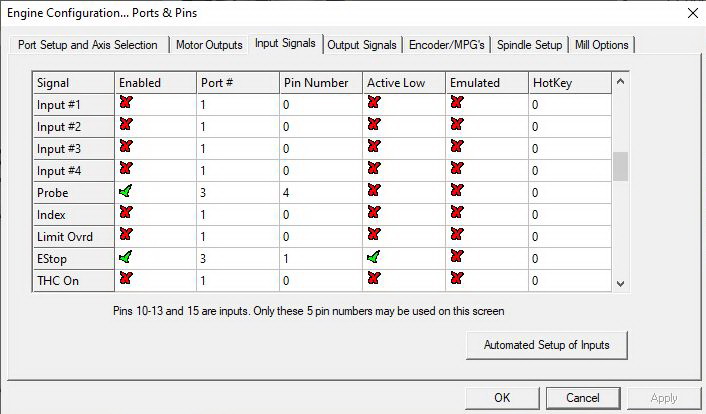706x414 pixels.
Task: Enable the Input #3 signal
Action: pyautogui.click(x=126, y=147)
